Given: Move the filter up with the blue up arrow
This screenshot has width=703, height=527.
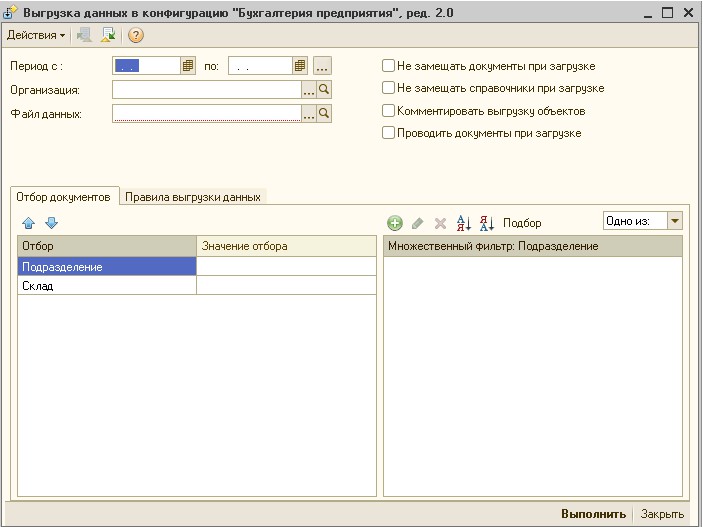Looking at the screenshot, I should coord(28,223).
